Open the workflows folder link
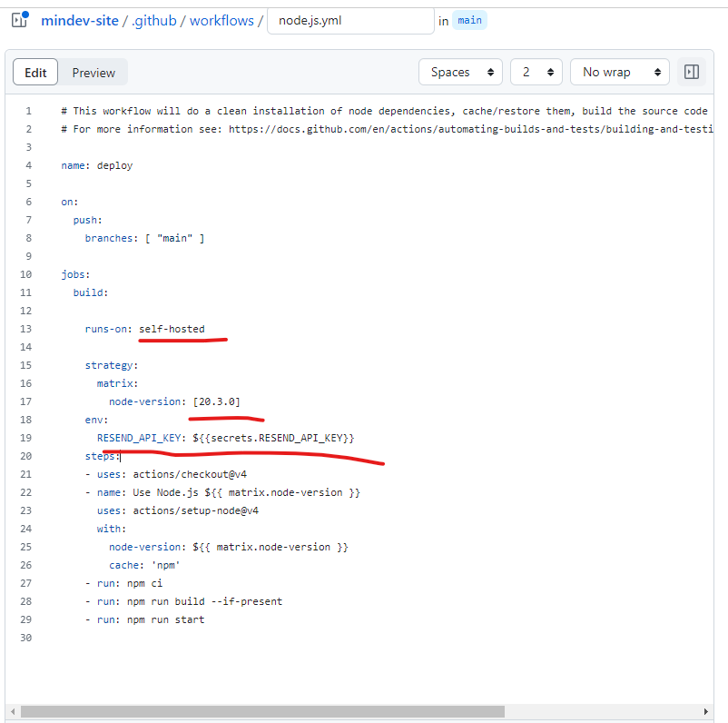This screenshot has width=728, height=723. tap(221, 21)
